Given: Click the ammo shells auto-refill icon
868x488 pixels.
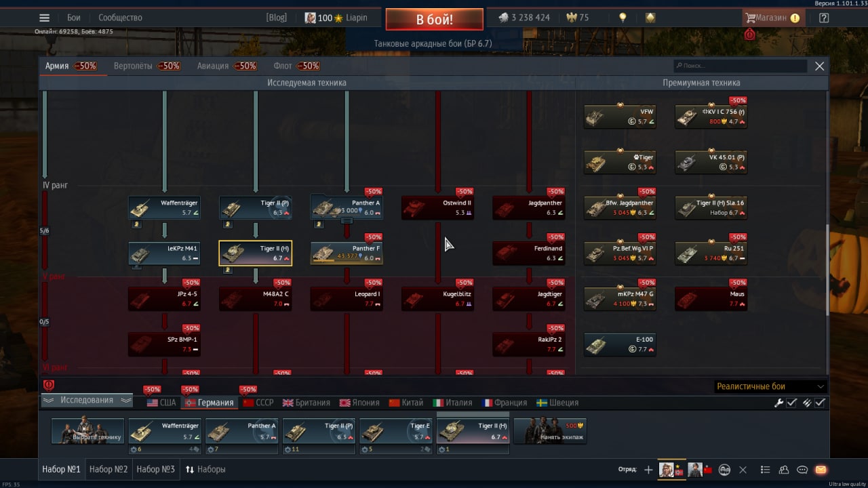Looking at the screenshot, I should (807, 403).
